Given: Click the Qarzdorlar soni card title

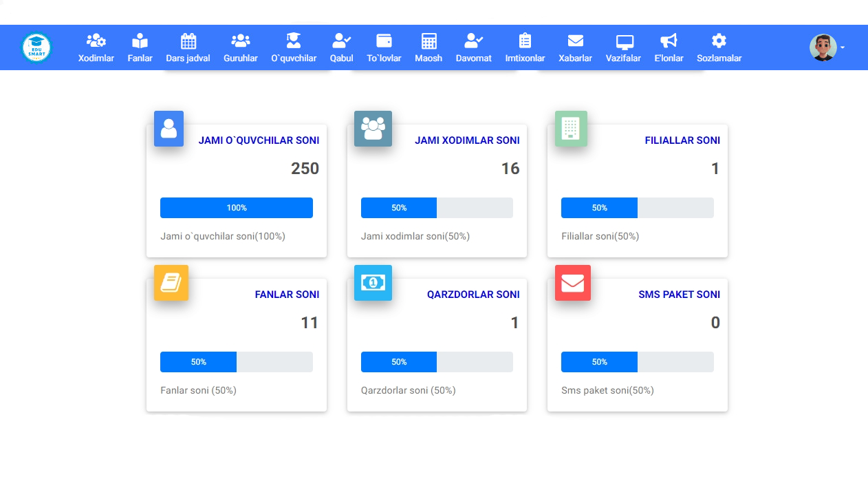Looking at the screenshot, I should pos(473,295).
